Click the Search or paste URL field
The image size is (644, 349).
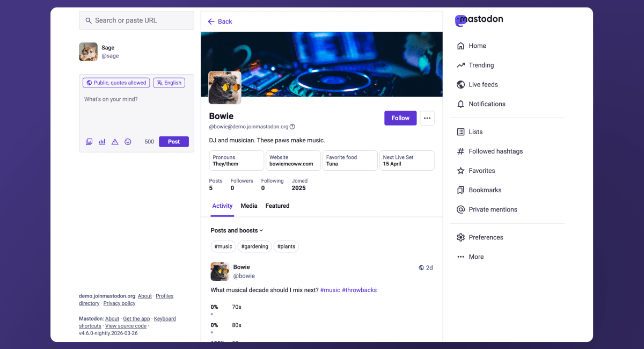pyautogui.click(x=136, y=20)
